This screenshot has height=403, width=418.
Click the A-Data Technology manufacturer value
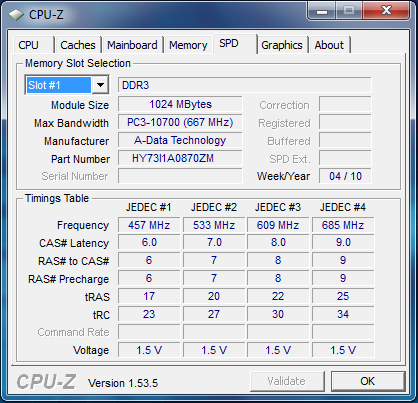tap(180, 140)
